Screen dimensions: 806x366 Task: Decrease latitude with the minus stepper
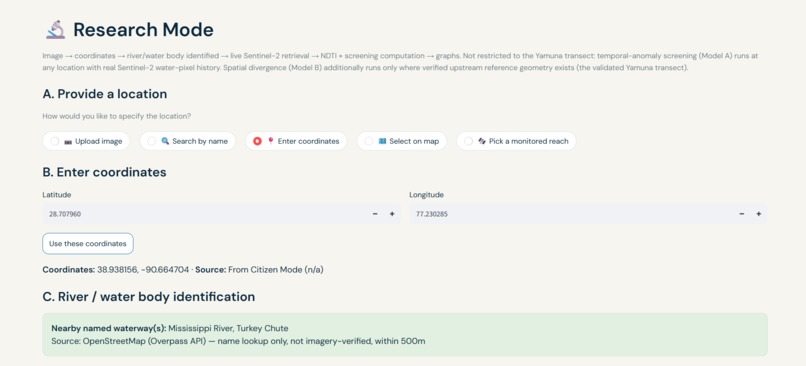(x=375, y=214)
